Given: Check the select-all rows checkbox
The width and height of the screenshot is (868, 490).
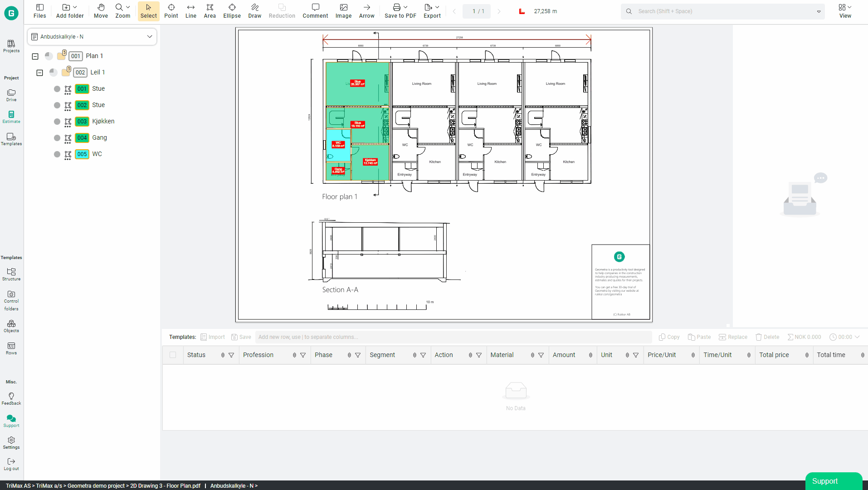Looking at the screenshot, I should click(x=173, y=355).
